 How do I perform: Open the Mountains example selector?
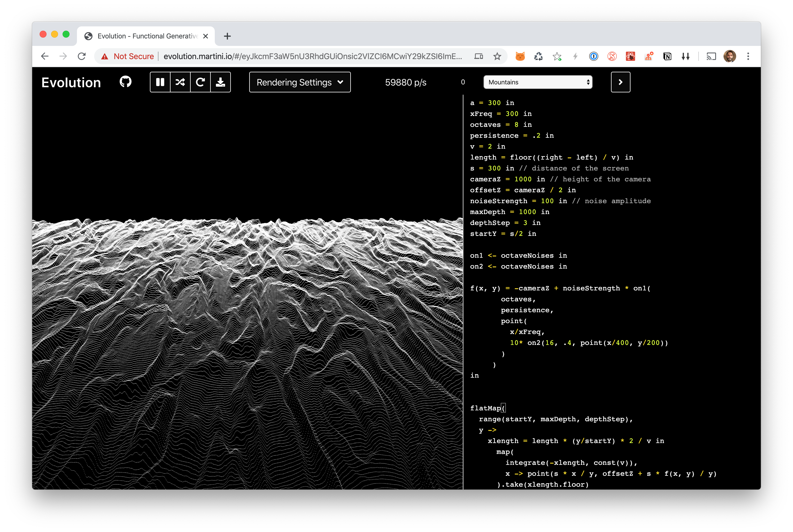(538, 82)
